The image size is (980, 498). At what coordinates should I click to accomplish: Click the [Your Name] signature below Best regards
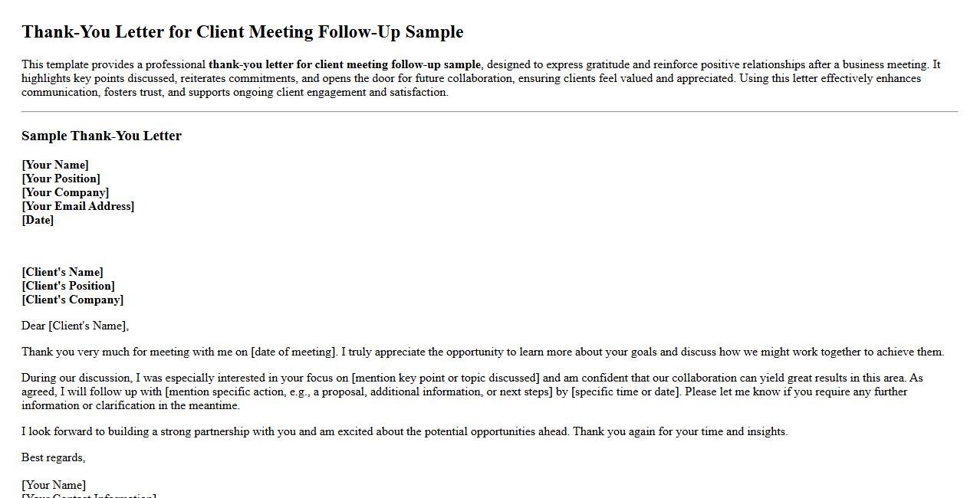pyautogui.click(x=54, y=485)
